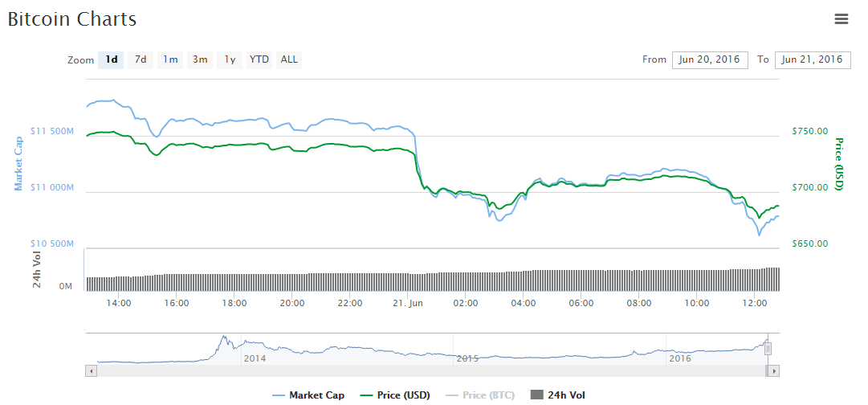
Task: Click the '12:00' time label
Action: tap(756, 303)
